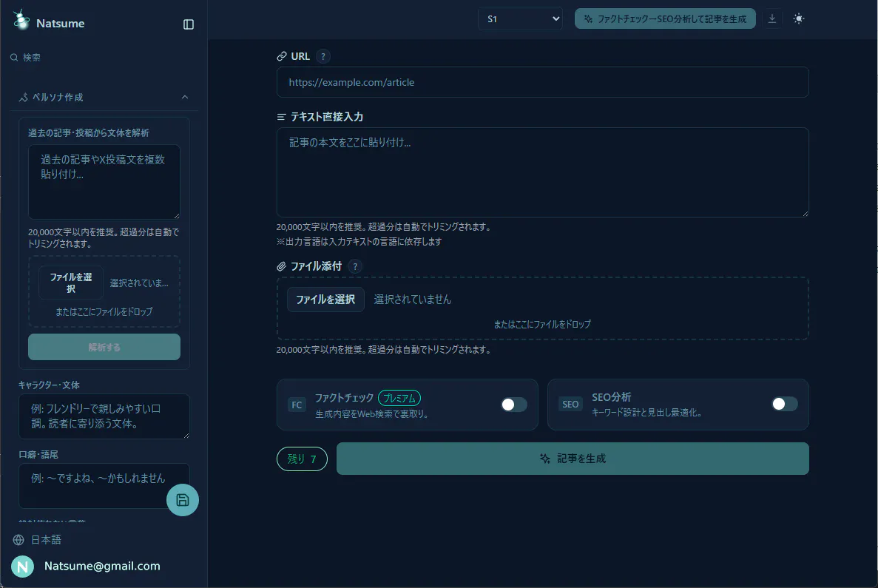Click the Natsume firefly logo icon
Screen dimensions: 878x588
click(x=21, y=20)
